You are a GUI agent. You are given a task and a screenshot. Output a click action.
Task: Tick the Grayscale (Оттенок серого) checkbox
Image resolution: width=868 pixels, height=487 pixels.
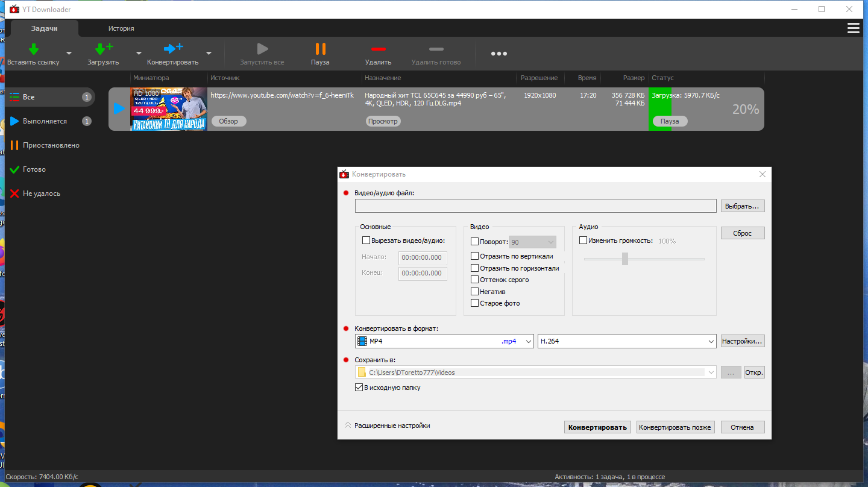tap(474, 280)
